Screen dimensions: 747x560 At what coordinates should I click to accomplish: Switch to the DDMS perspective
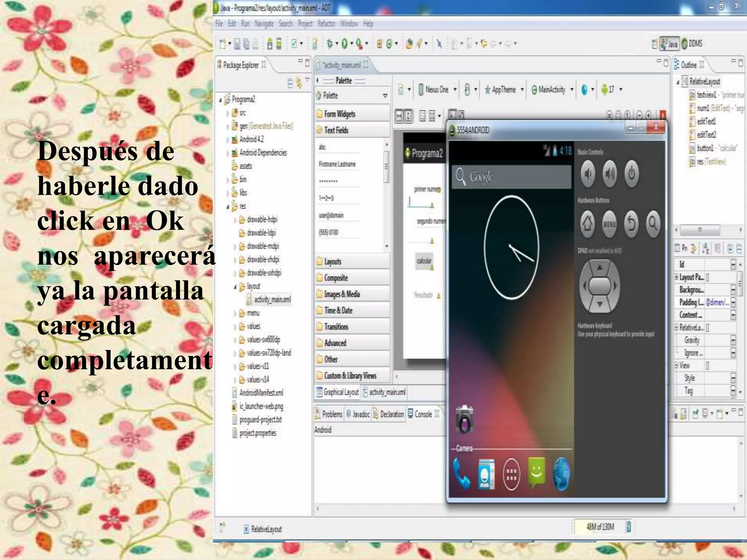[692, 44]
